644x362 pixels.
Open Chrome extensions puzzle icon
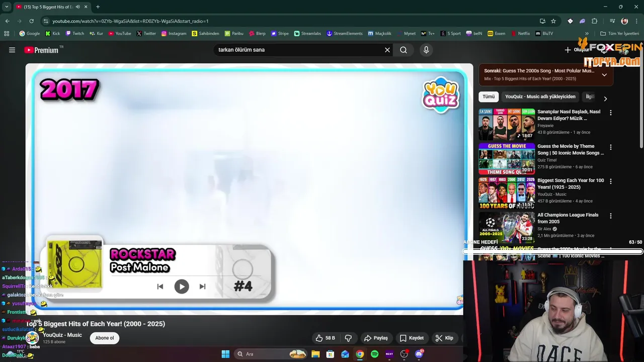coord(594,21)
